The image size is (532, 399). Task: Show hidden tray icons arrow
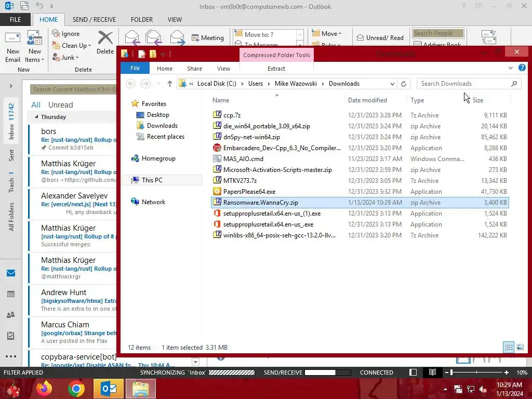[x=445, y=389]
